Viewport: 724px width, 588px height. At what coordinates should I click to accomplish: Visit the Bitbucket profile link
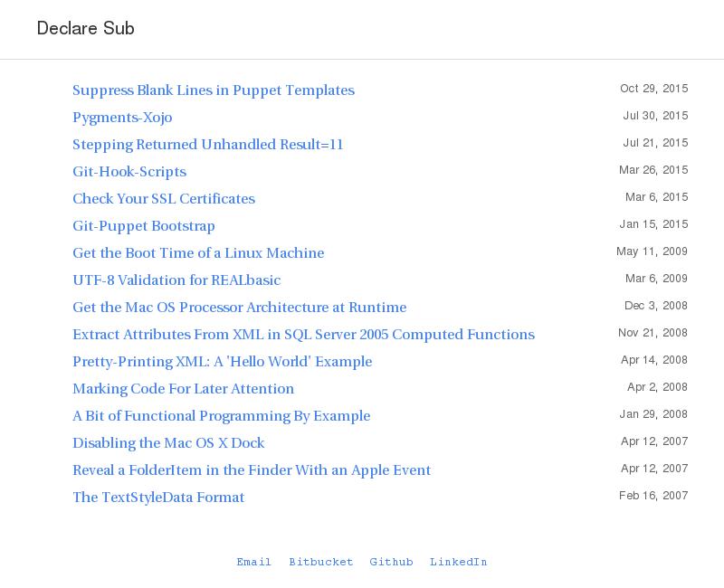click(x=321, y=562)
